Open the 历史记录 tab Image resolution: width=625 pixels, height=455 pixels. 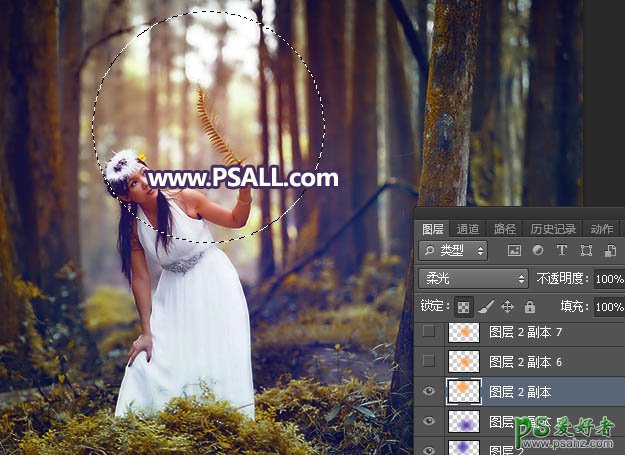point(552,229)
